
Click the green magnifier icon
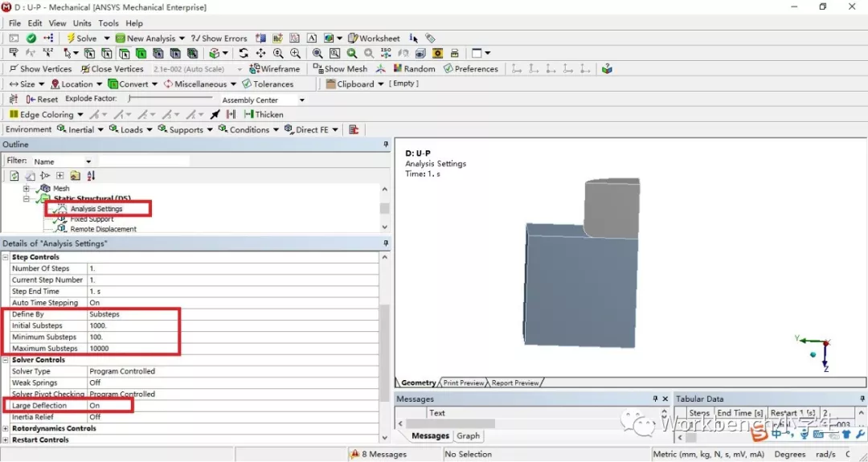(x=351, y=53)
